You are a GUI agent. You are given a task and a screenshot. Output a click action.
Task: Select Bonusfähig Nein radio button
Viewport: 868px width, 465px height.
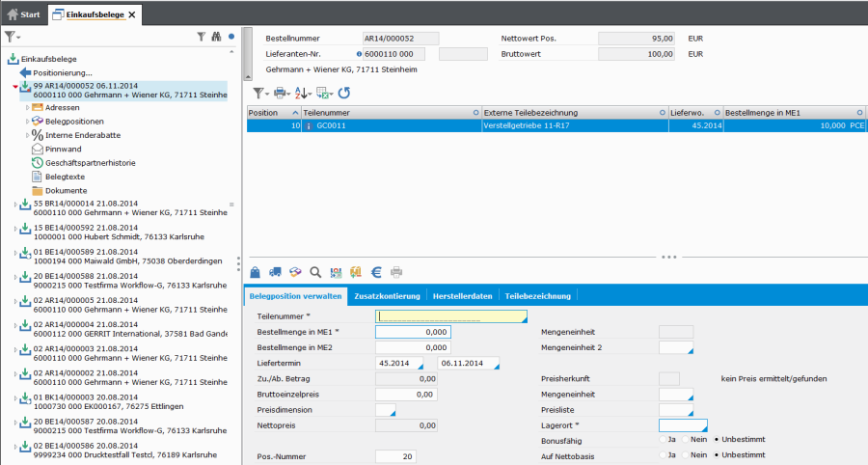click(x=686, y=440)
